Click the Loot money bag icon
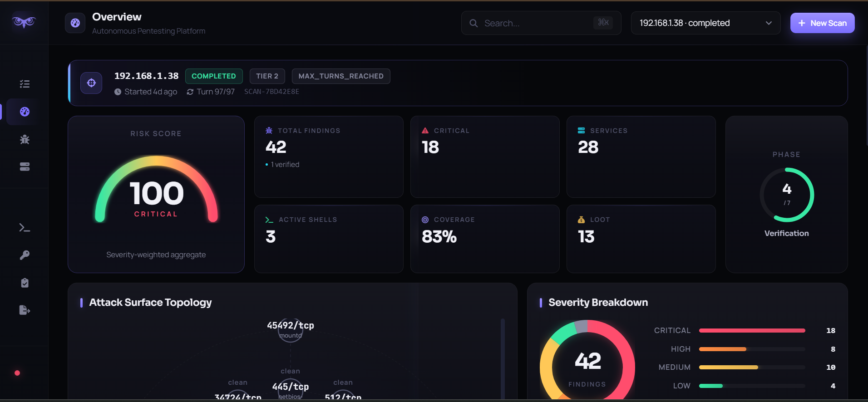 [581, 220]
